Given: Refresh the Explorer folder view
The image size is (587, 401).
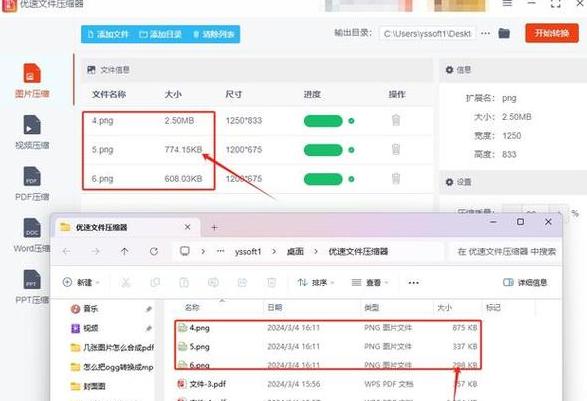Looking at the screenshot, I should click(x=154, y=252).
